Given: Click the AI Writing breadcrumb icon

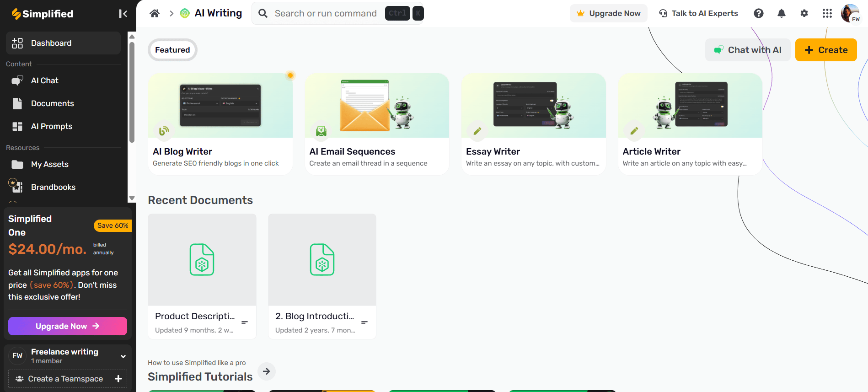Looking at the screenshot, I should coord(185,13).
